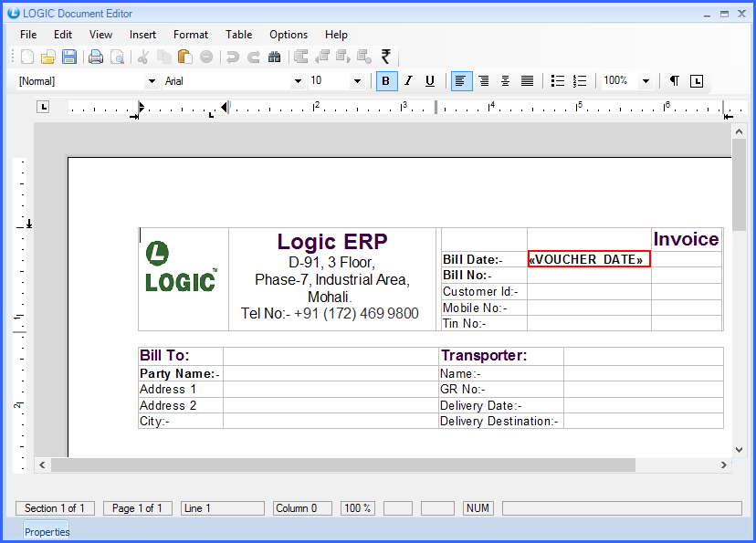
Task: Click the toolbar icon left of the rupee symbol
Action: click(x=364, y=57)
